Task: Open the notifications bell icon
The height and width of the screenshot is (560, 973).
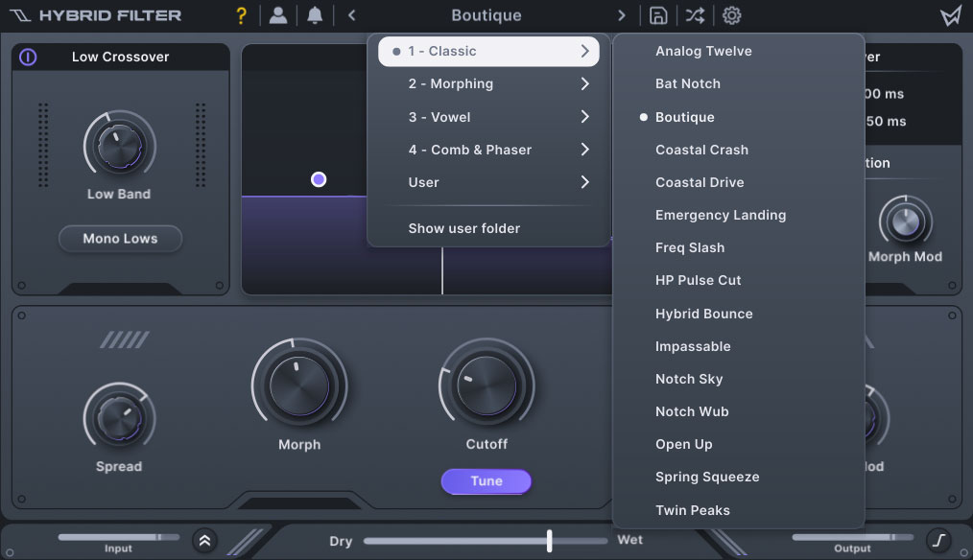Action: tap(315, 15)
